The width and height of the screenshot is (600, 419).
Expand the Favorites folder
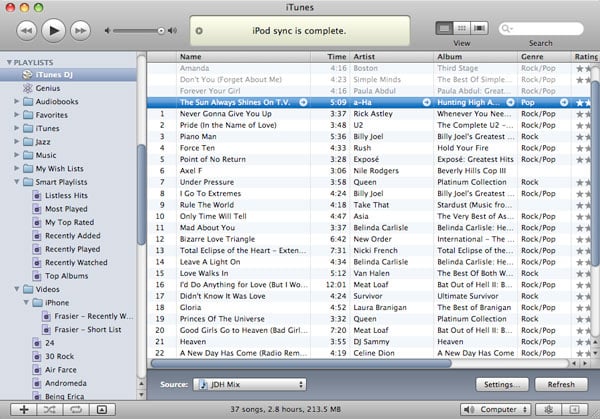point(16,115)
